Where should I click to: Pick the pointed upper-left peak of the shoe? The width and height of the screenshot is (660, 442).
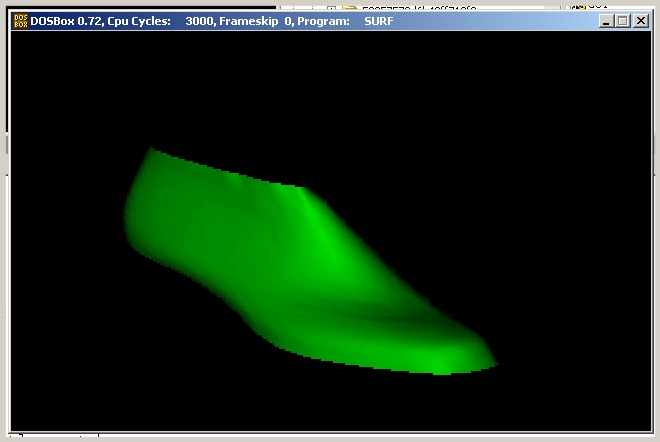152,150
